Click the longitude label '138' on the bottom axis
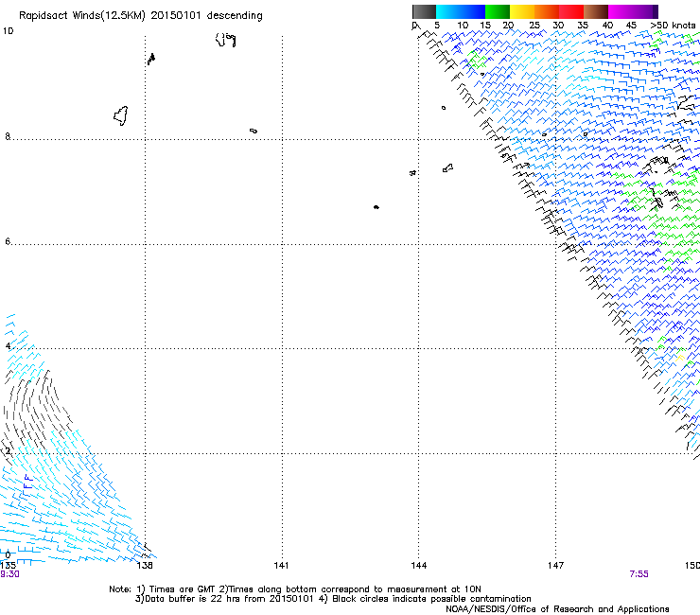The image size is (700, 615). [x=145, y=566]
